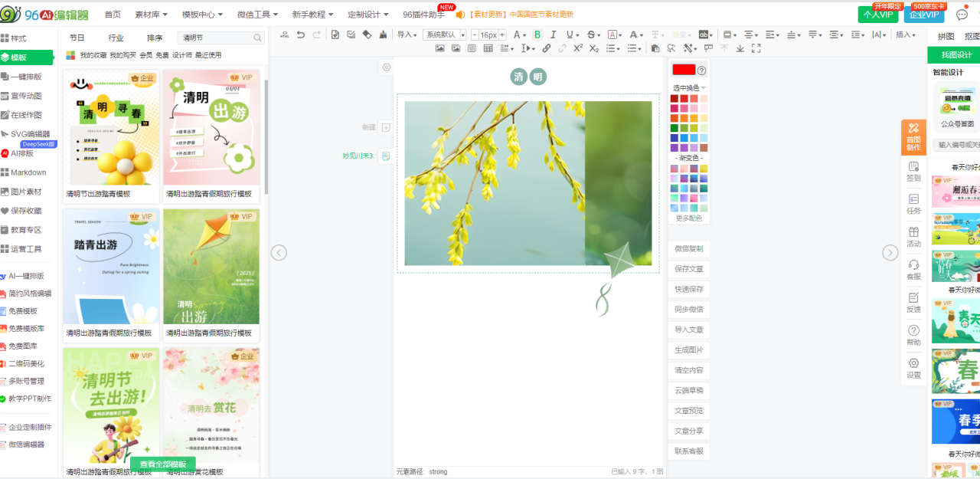Expand the 导入 import dropdown

pyautogui.click(x=407, y=34)
